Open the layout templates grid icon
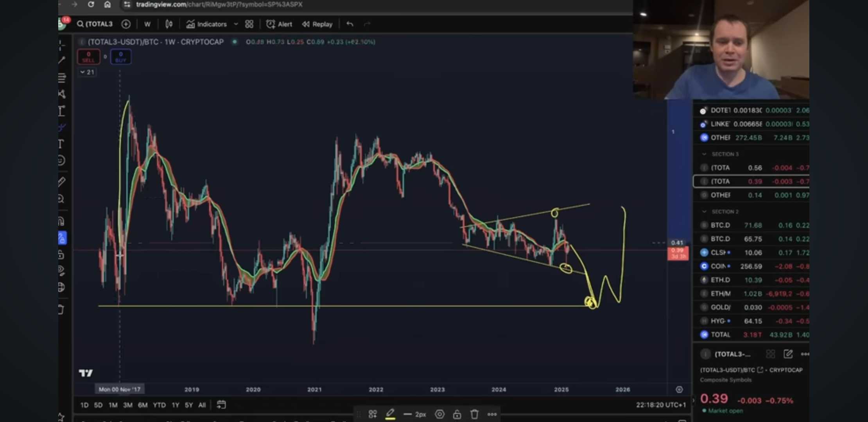Image resolution: width=868 pixels, height=422 pixels. click(x=249, y=24)
